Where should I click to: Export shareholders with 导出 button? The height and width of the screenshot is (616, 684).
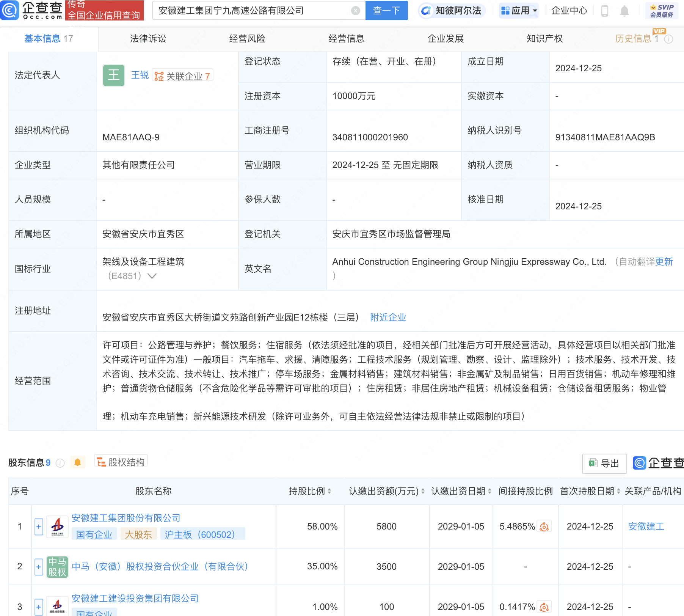(604, 463)
